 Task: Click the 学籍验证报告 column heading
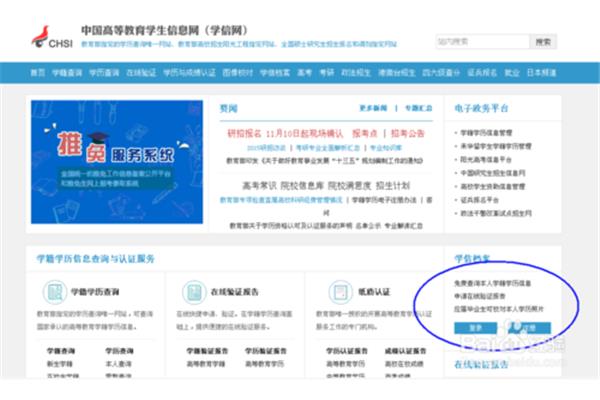tap(207, 351)
